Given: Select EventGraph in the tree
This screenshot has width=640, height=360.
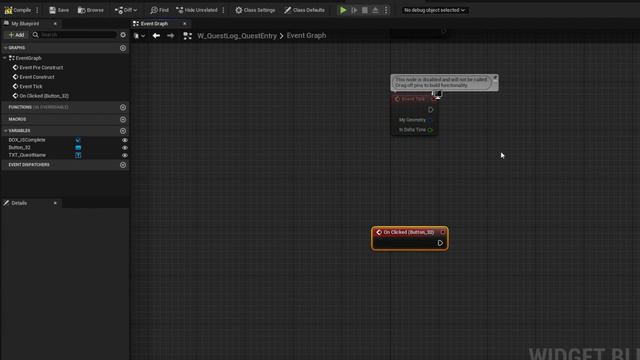Looking at the screenshot, I should click(29, 58).
